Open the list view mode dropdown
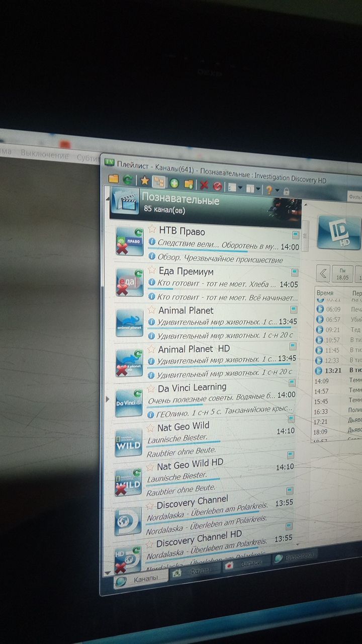The image size is (362, 644). click(x=235, y=187)
